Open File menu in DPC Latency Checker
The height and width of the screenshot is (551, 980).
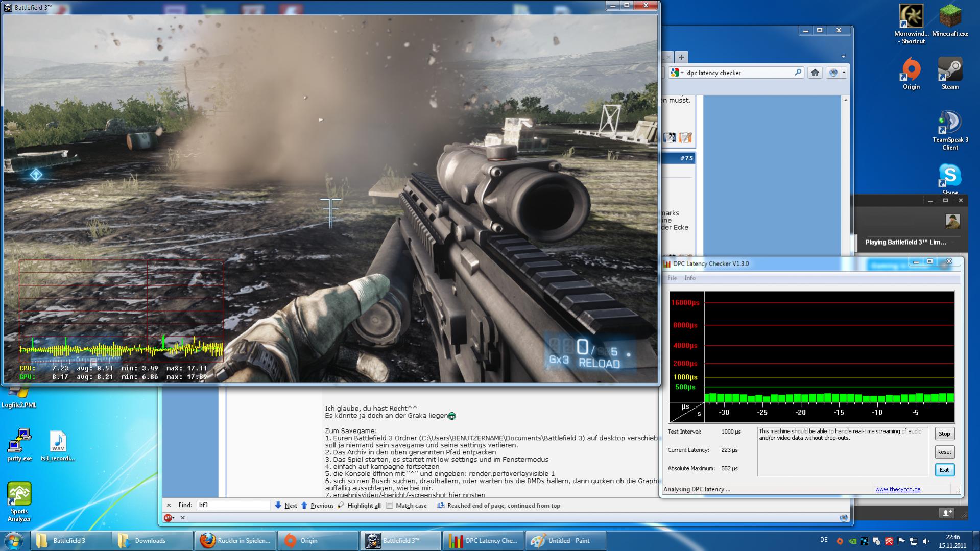point(672,278)
